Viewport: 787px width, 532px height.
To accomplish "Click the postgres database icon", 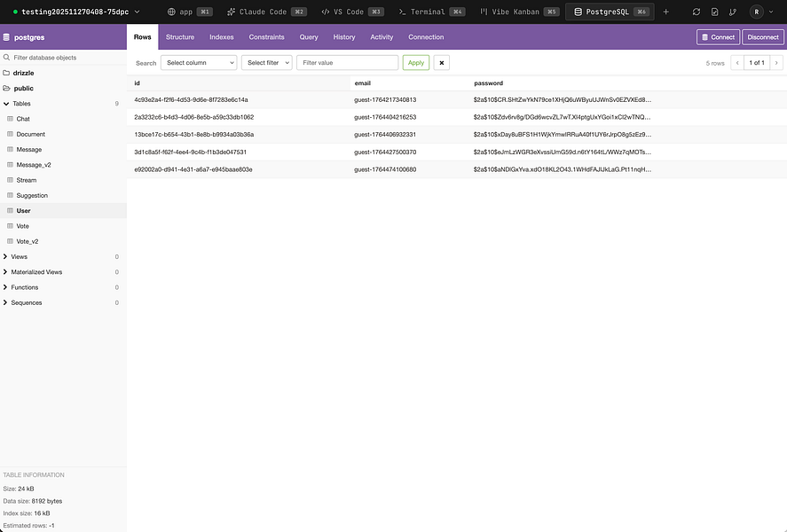I will pos(6,37).
